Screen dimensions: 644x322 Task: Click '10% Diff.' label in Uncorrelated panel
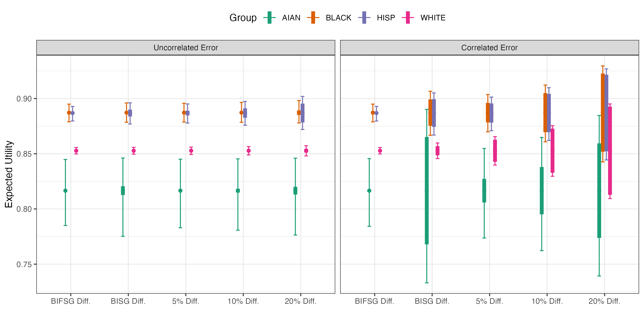click(x=243, y=301)
